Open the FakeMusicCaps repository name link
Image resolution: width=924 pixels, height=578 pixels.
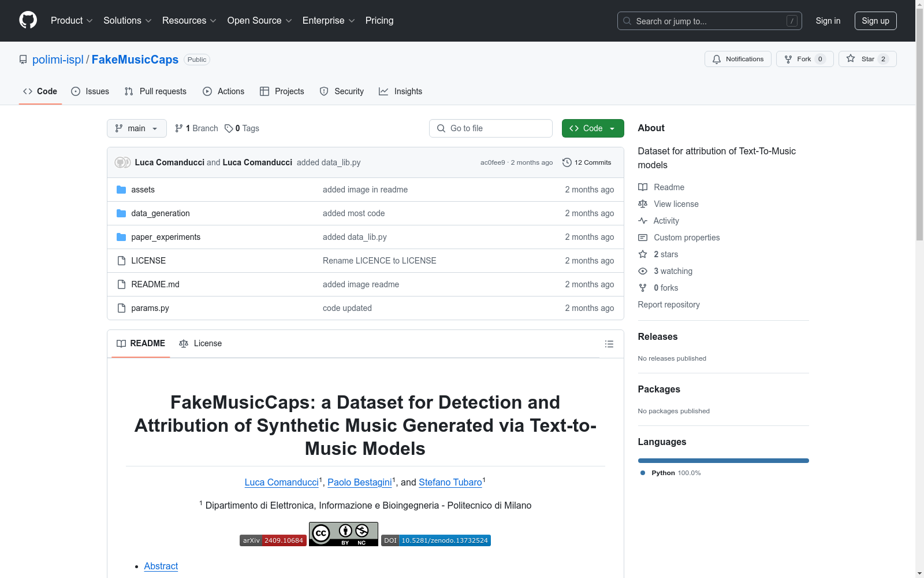tap(135, 60)
